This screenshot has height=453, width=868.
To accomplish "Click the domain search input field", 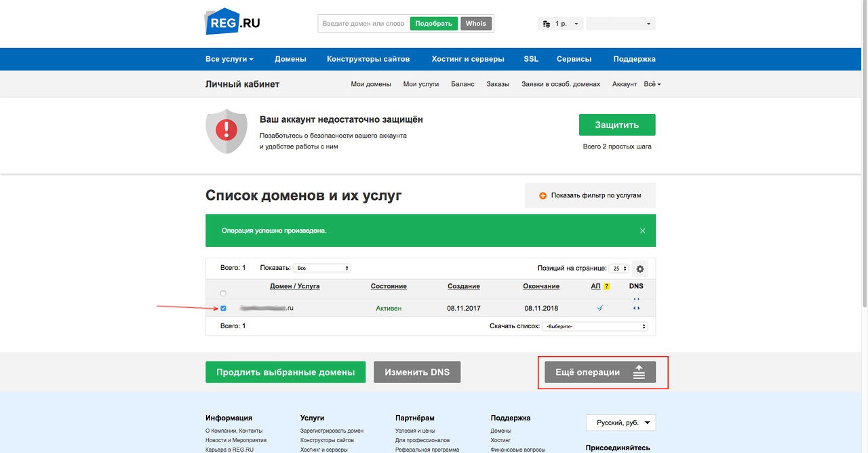I will (x=363, y=24).
